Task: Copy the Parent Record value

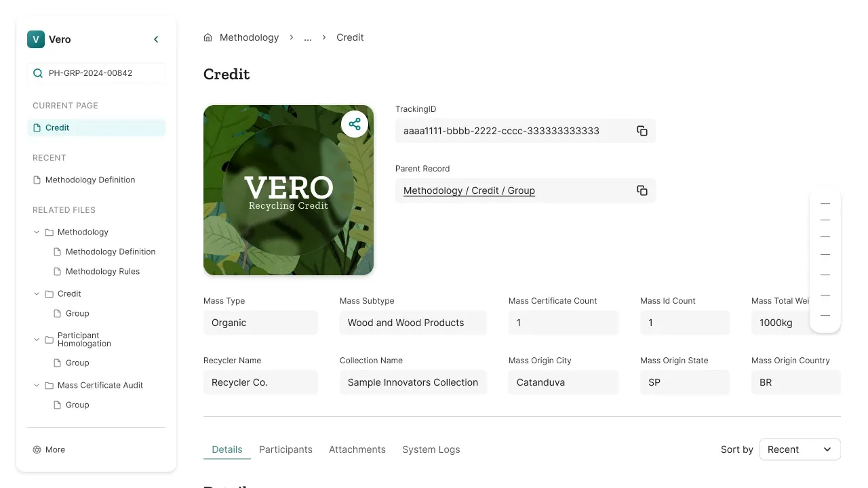Action: [x=642, y=190]
